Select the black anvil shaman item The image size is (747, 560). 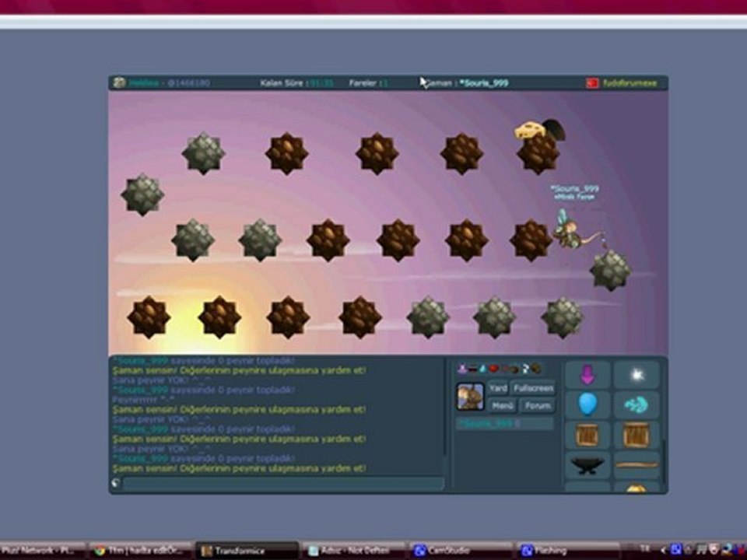coord(587,465)
